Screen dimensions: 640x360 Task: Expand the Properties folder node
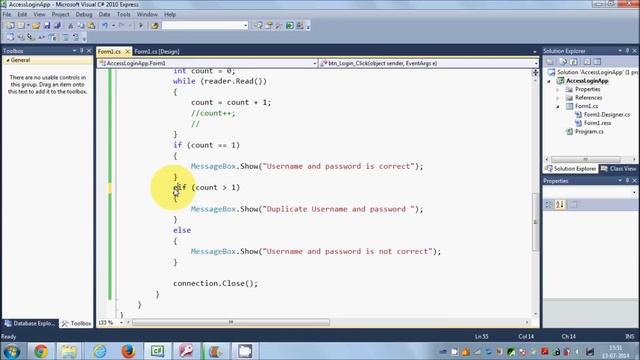pyautogui.click(x=558, y=89)
